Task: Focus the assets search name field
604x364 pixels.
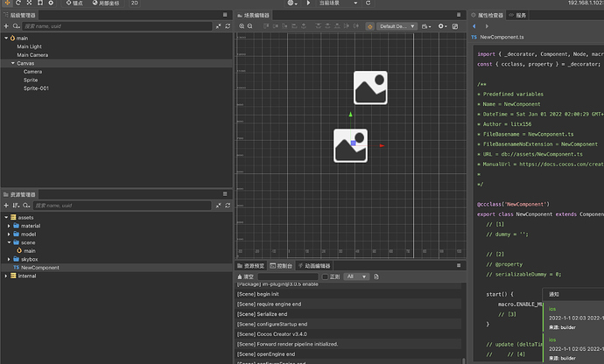Action: (122, 206)
